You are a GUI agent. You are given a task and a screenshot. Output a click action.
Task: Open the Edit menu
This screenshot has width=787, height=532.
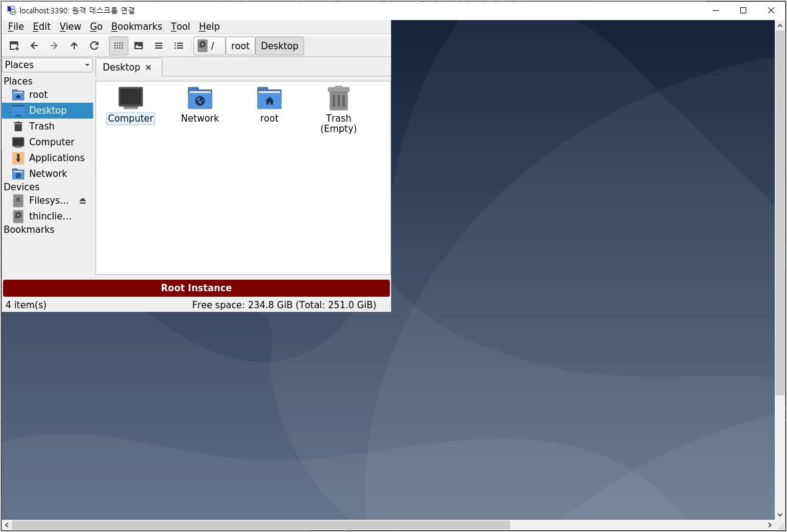pos(42,26)
